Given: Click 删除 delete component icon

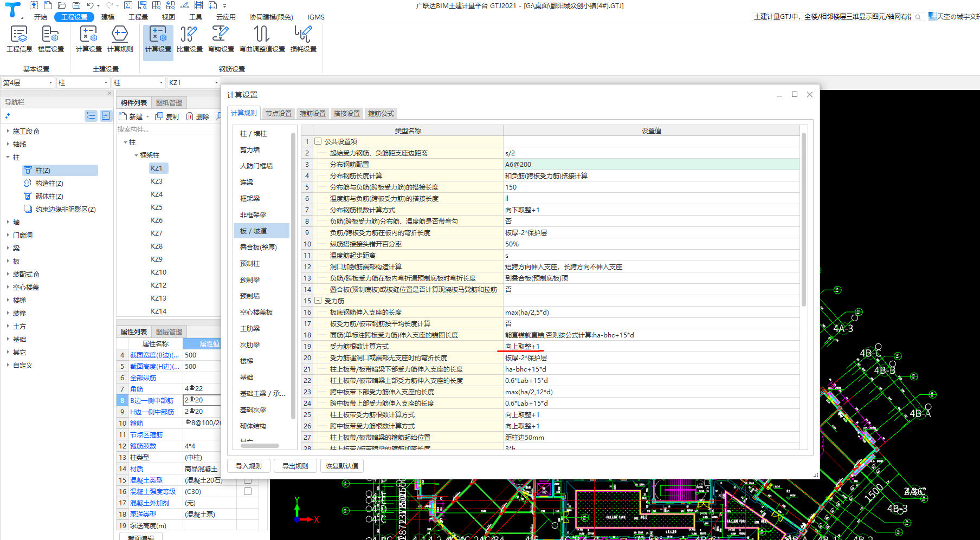Looking at the screenshot, I should (190, 116).
